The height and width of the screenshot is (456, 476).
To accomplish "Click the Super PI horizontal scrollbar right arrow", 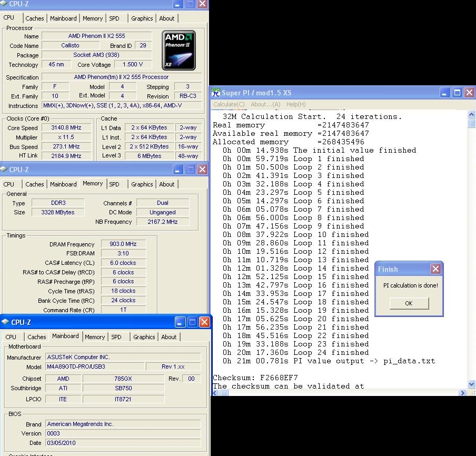I will (x=463, y=393).
